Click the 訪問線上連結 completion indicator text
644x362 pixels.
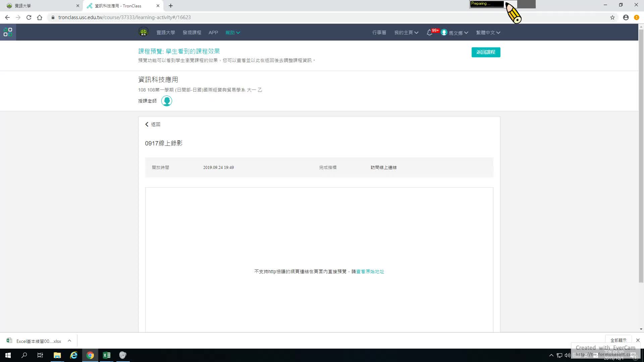[x=383, y=167]
